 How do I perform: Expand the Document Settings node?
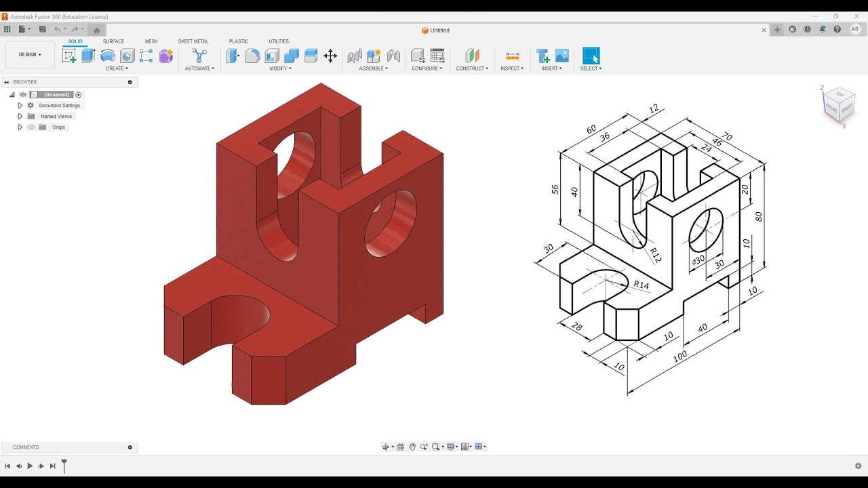pos(20,106)
